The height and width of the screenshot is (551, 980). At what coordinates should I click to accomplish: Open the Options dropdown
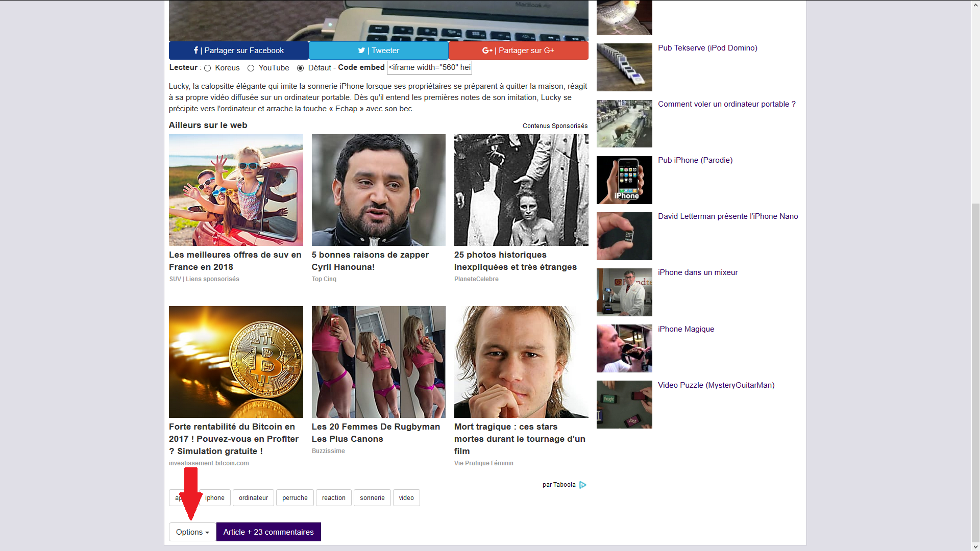coord(192,532)
